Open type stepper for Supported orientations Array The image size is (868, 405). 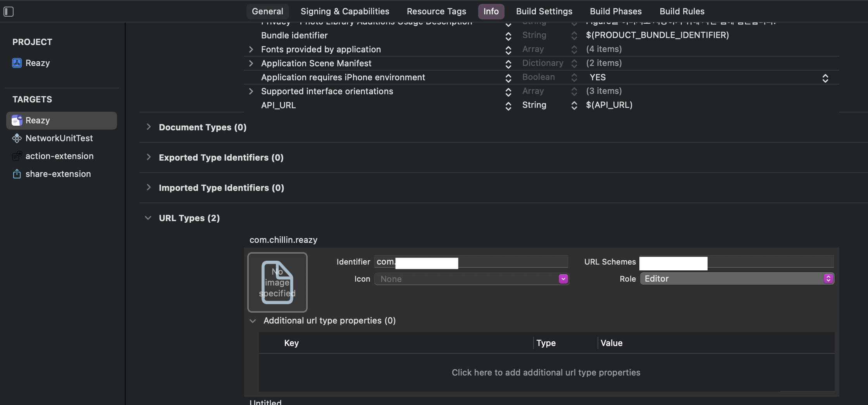tap(574, 92)
